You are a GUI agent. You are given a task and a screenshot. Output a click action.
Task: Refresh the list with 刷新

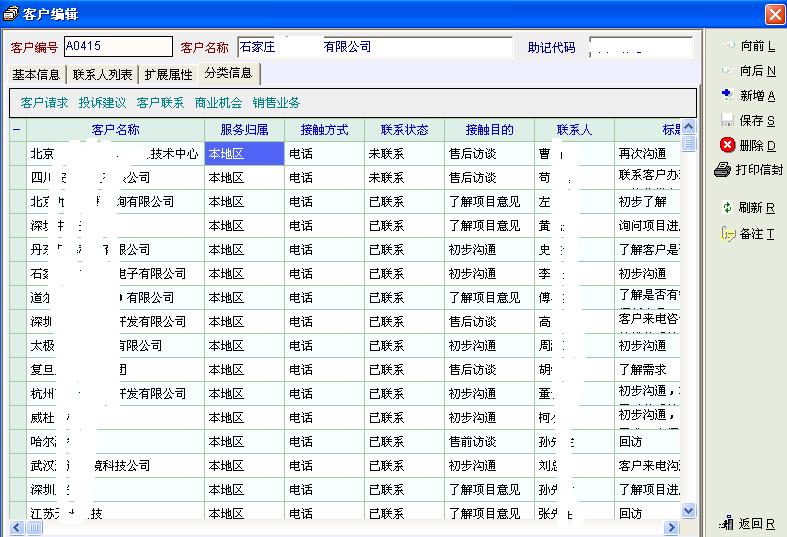coord(727,208)
